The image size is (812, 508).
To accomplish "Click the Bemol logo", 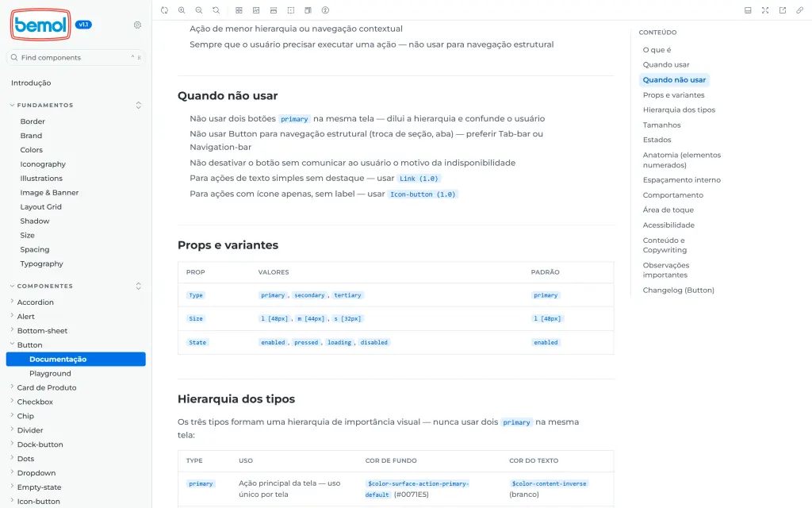I will pyautogui.click(x=40, y=25).
